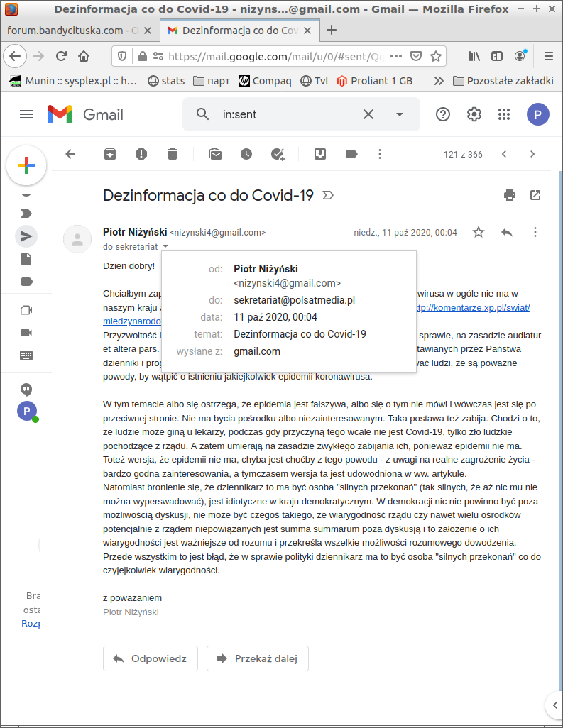
Task: Open Gmail support help icon
Action: (x=443, y=114)
